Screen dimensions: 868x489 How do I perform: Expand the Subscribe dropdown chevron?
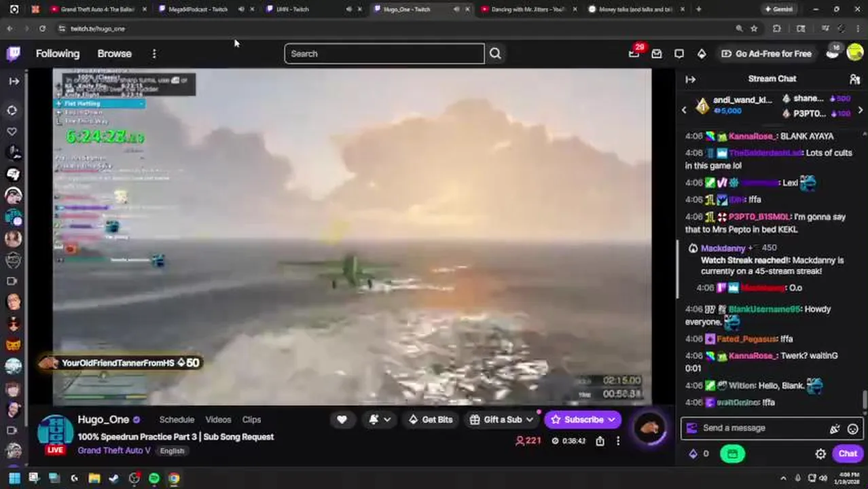coord(611,420)
